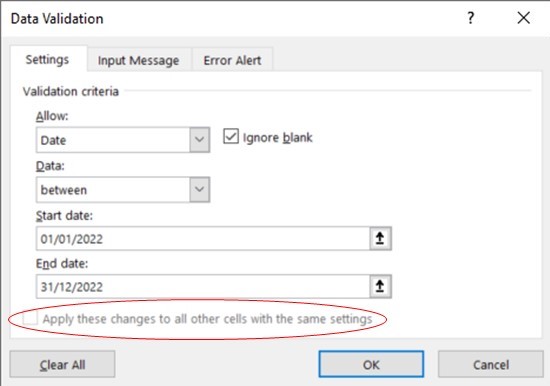
Task: Select the Date combo box field
Action: point(123,140)
